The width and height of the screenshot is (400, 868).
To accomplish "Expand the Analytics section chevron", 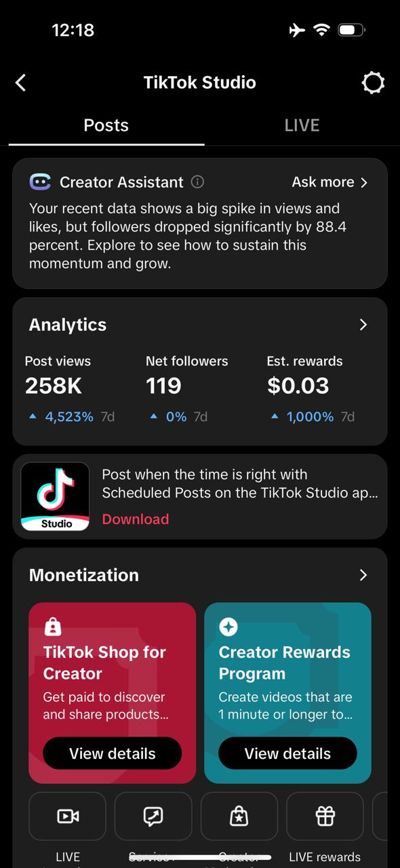I will coord(363,325).
